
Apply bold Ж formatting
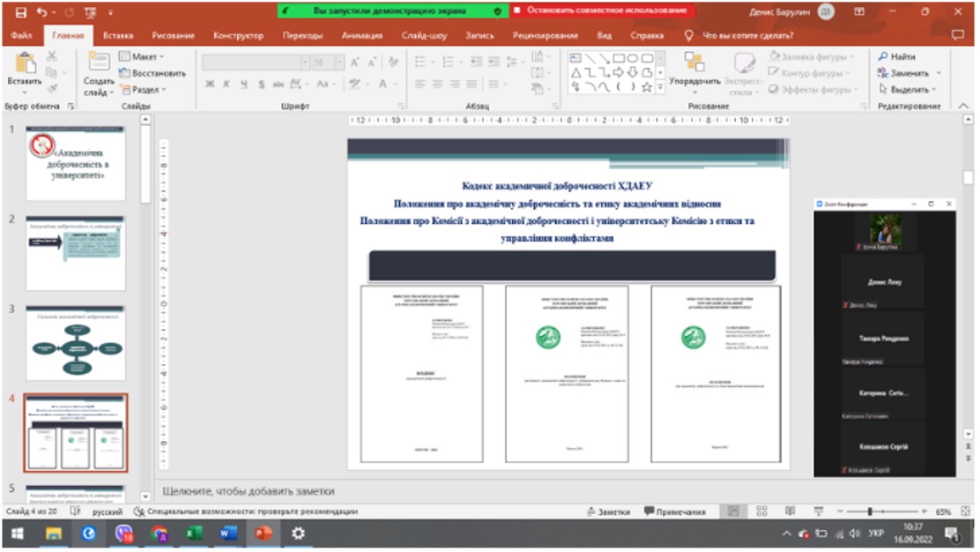(210, 84)
